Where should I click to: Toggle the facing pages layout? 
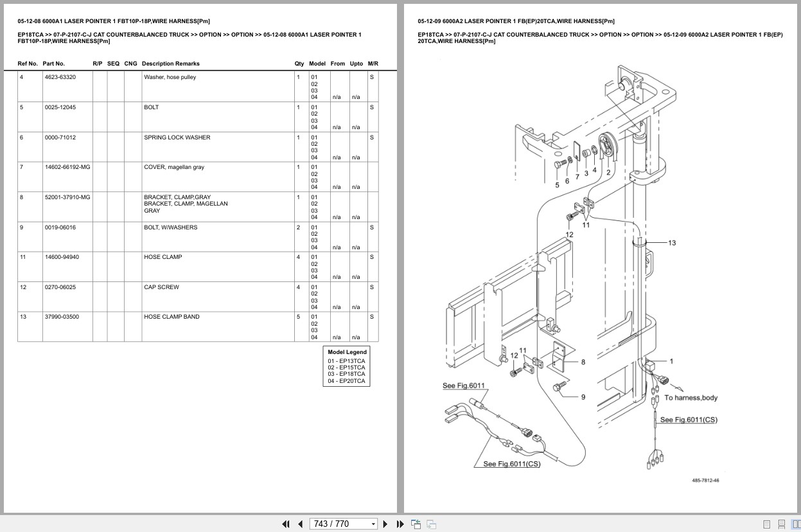(x=797, y=524)
